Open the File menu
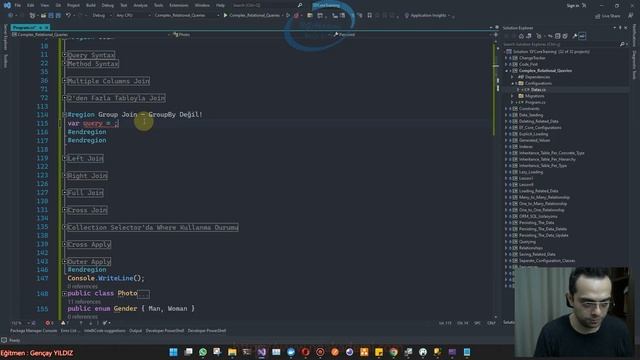 click(x=18, y=5)
